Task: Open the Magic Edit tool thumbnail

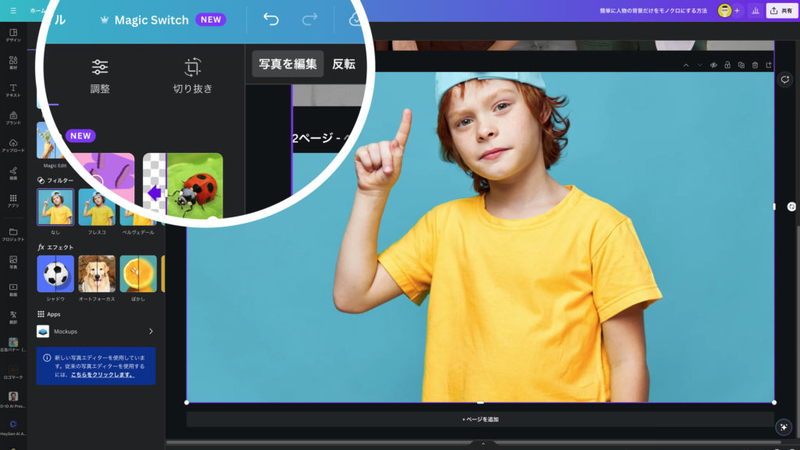Action: [x=49, y=141]
